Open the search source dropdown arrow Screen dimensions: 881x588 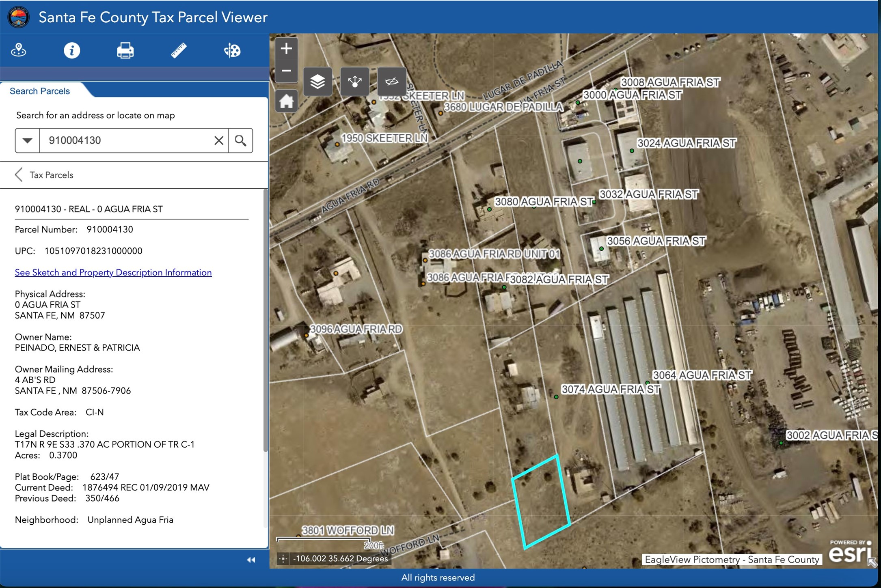point(27,140)
